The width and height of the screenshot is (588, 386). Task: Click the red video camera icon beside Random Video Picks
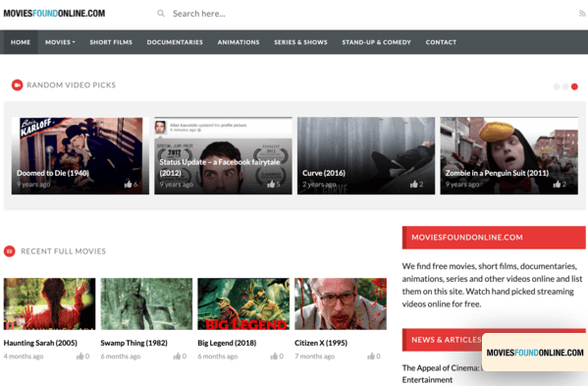(17, 85)
